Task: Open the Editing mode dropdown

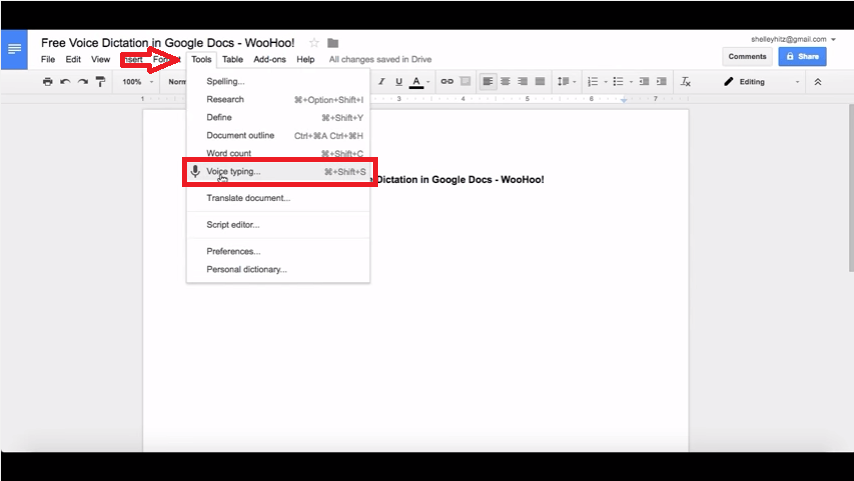Action: point(761,82)
